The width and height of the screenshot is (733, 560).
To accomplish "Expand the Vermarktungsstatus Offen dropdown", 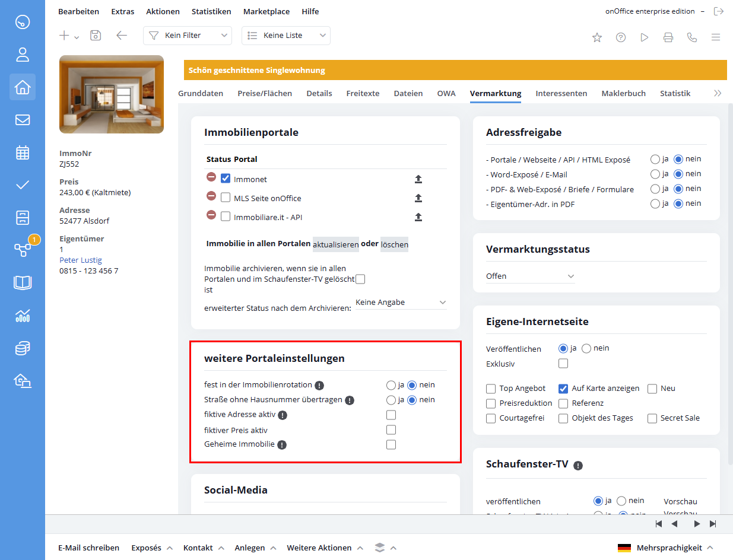I will pos(530,276).
